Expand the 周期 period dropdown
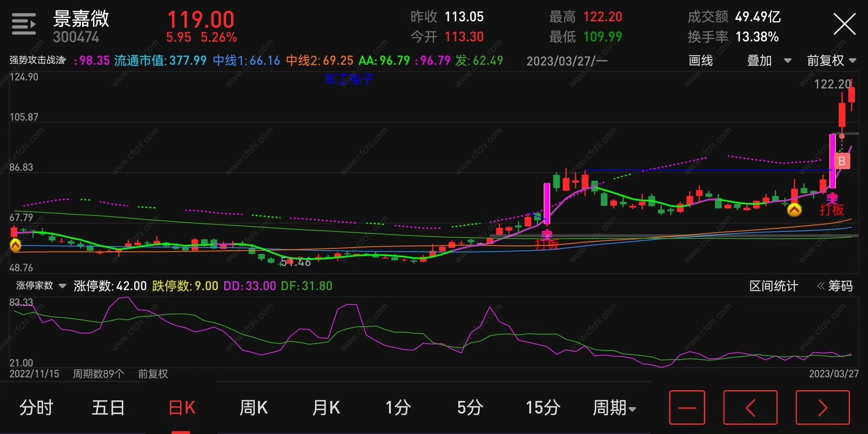The width and height of the screenshot is (868, 434). pos(614,407)
